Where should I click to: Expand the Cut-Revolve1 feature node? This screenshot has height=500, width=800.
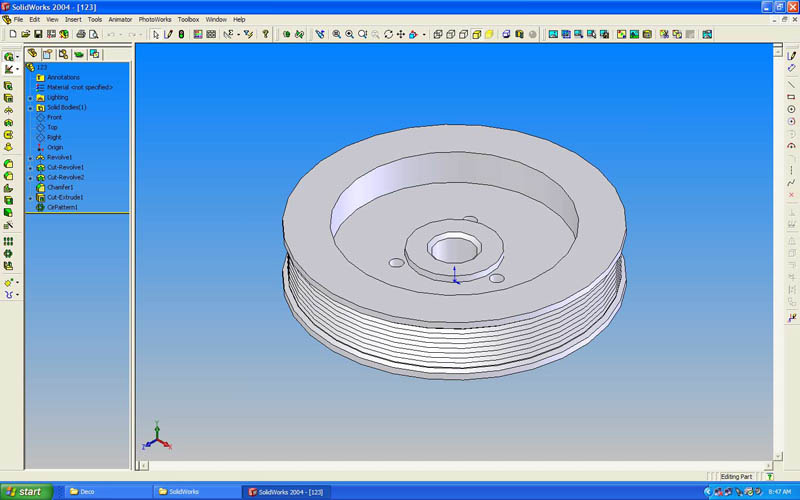(x=30, y=168)
